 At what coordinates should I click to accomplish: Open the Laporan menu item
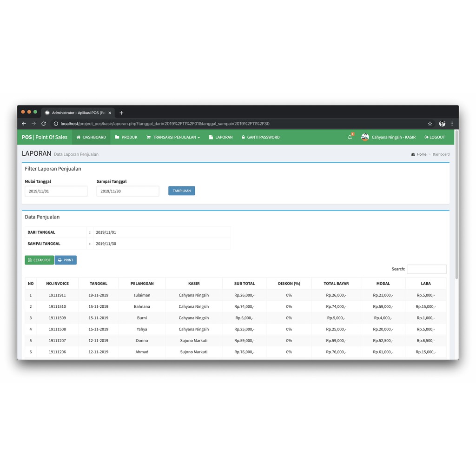[x=221, y=137]
